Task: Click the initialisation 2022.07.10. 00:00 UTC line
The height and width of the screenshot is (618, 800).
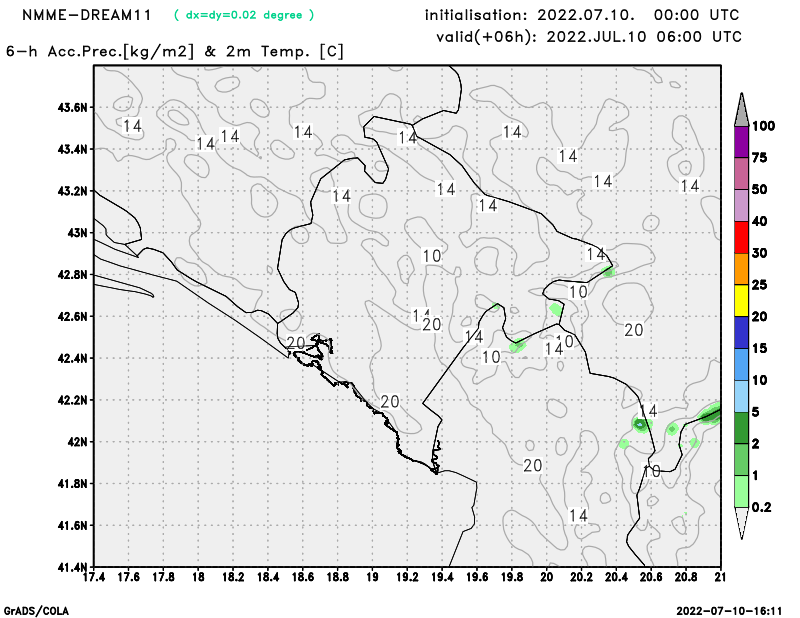Action: (582, 15)
